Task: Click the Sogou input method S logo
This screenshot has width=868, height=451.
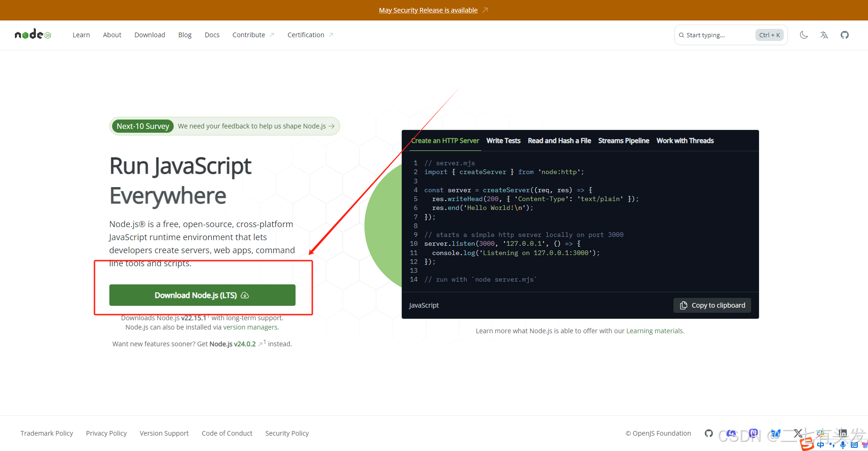Action: (807, 444)
